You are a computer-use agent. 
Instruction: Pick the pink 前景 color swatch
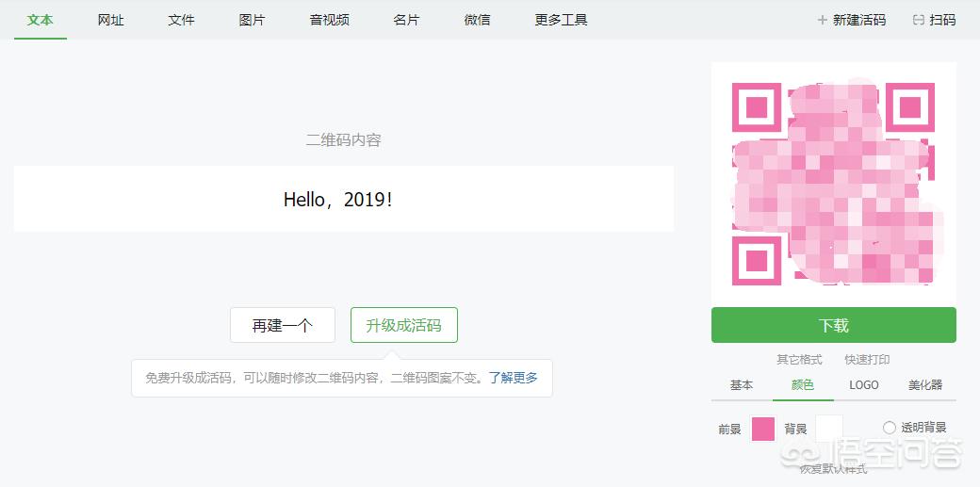(x=763, y=429)
